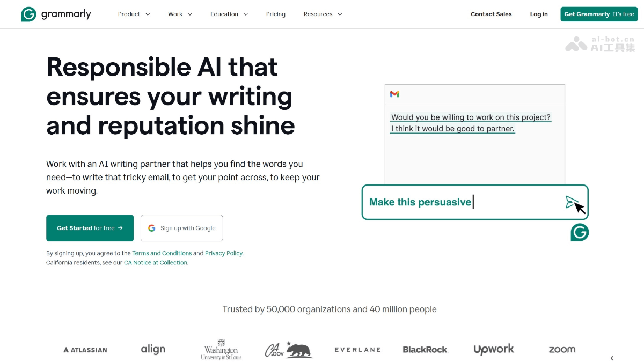The width and height of the screenshot is (644, 362).
Task: Click the Zoom logo
Action: point(562,349)
